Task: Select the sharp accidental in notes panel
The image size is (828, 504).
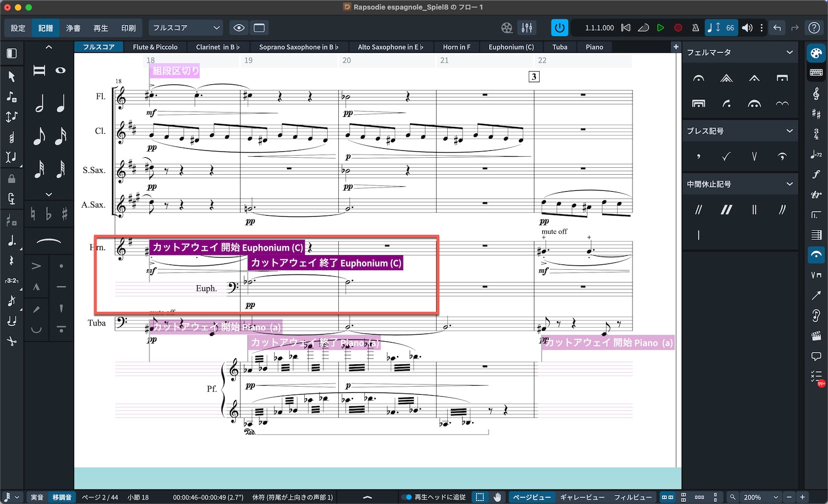Action: tap(64, 213)
